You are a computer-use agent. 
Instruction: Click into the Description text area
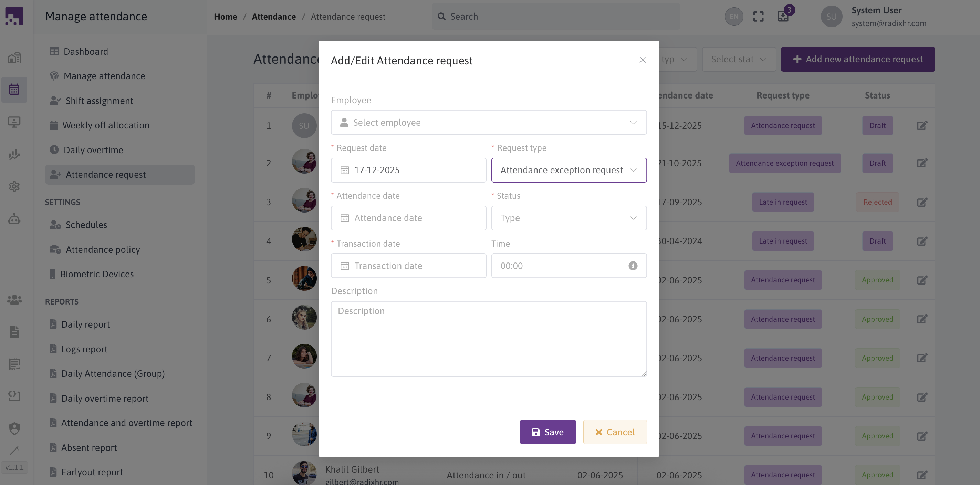click(x=489, y=339)
